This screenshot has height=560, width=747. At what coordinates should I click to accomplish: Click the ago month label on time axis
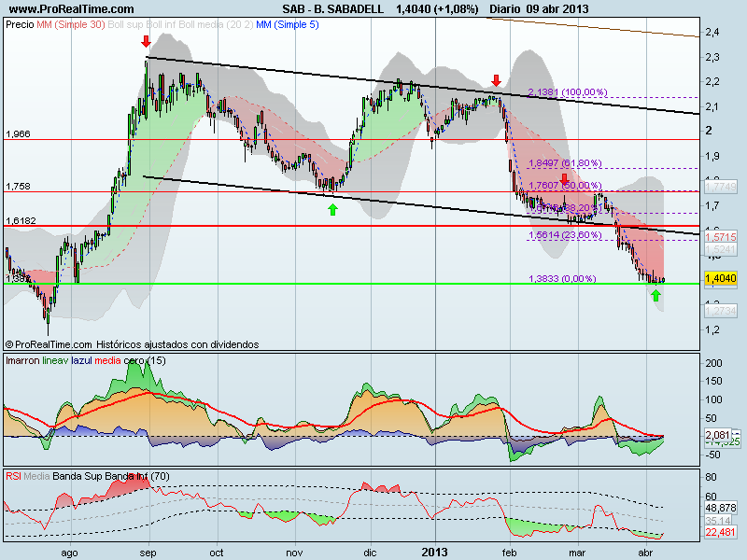(x=69, y=553)
